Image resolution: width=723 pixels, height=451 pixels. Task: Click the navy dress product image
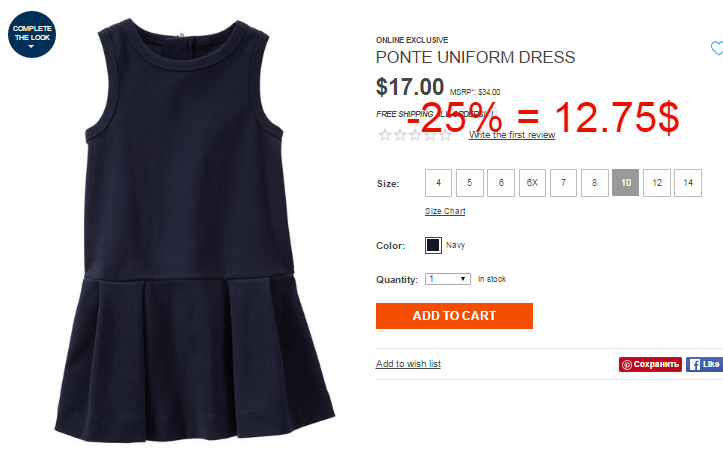click(194, 231)
